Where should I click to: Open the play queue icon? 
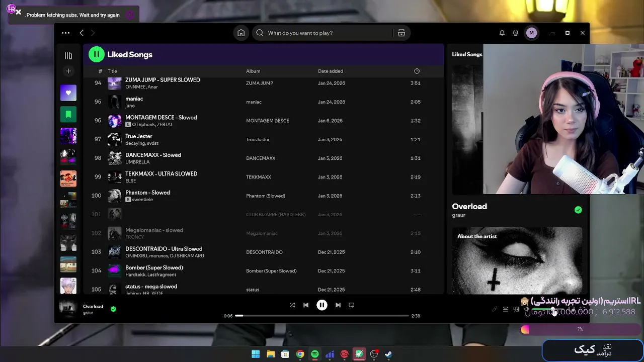click(506, 309)
